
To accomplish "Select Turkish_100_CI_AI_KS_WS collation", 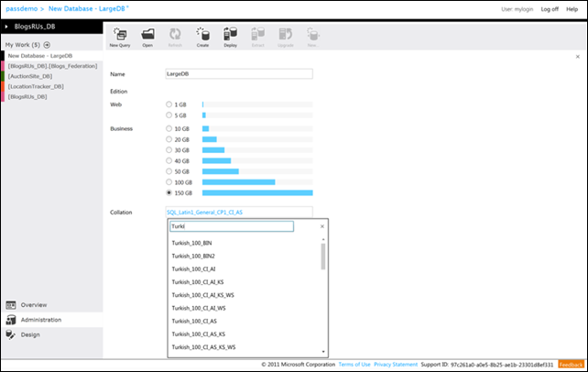I will [x=203, y=295].
